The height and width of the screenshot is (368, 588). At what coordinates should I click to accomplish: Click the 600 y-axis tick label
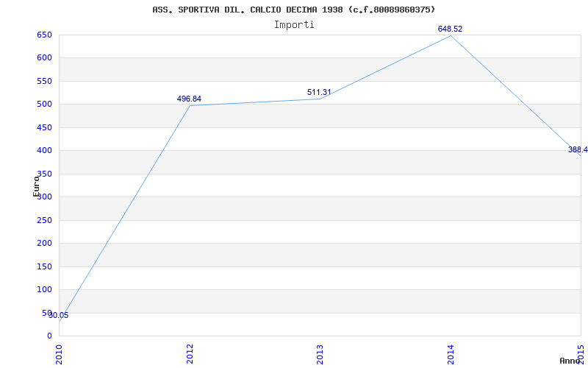(x=44, y=58)
